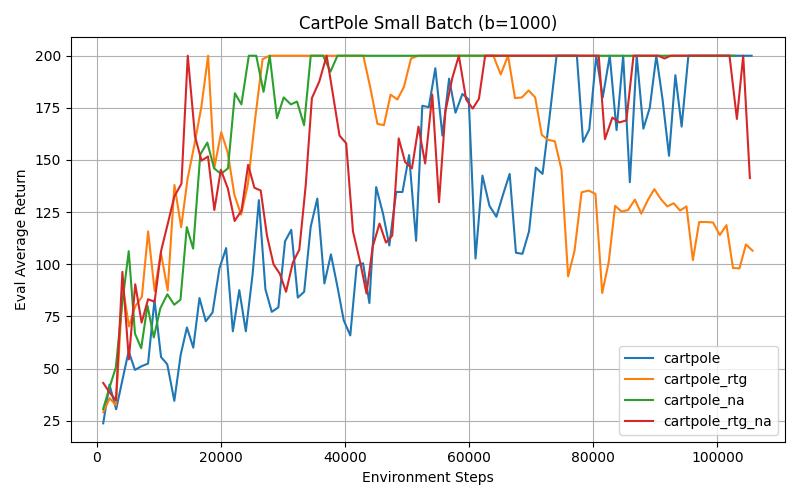Click the y-axis tick label '50'

[x=53, y=369]
